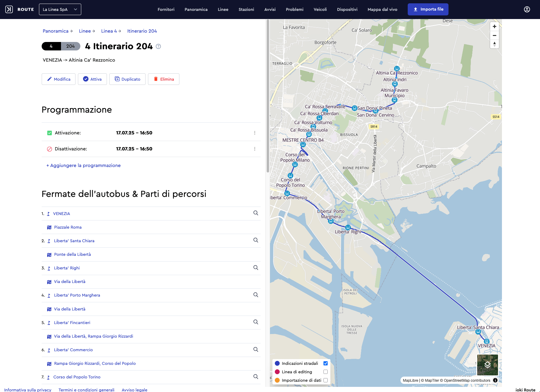Go to Stazioni menu
Viewport: 540px width, 392px height.
(x=246, y=9)
